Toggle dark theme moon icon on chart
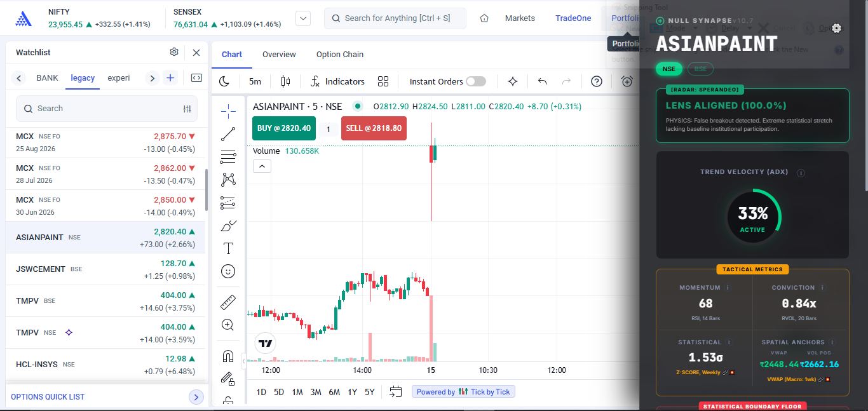Image resolution: width=868 pixels, height=411 pixels. (x=224, y=81)
